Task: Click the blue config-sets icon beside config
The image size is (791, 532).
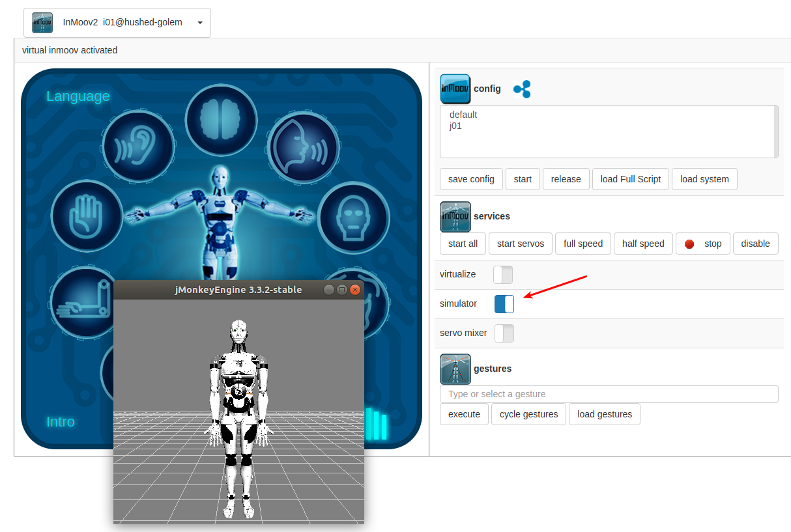Action: [x=522, y=89]
